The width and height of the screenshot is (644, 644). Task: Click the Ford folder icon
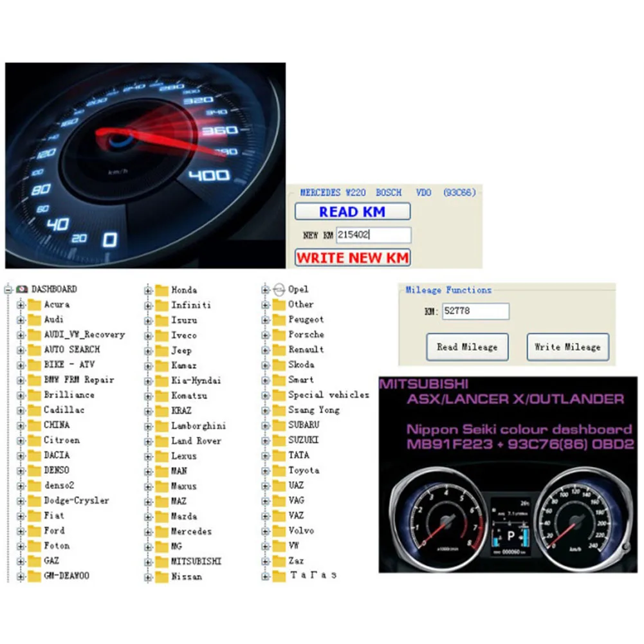tap(34, 531)
